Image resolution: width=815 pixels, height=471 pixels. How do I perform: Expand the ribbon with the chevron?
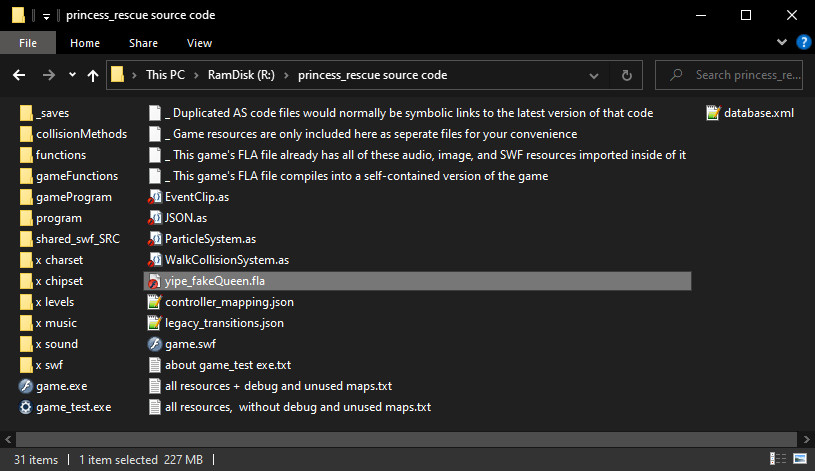pyautogui.click(x=782, y=43)
